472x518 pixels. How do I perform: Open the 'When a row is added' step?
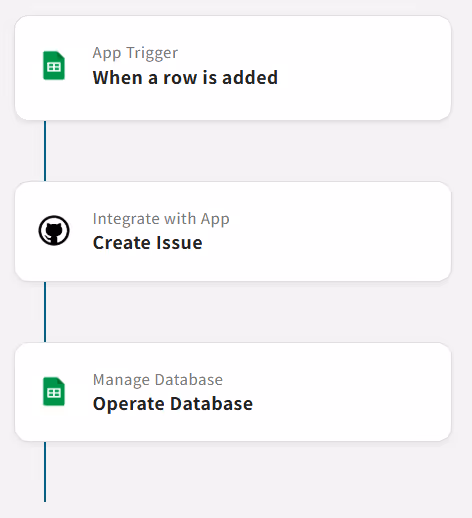[233, 68]
